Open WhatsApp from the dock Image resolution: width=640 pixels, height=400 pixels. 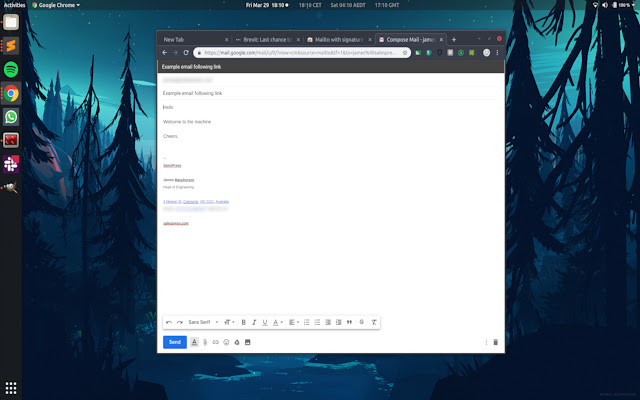11,117
